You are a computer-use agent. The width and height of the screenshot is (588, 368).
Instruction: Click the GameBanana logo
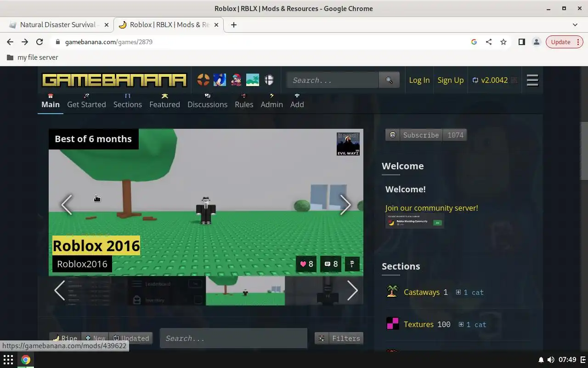click(x=114, y=80)
